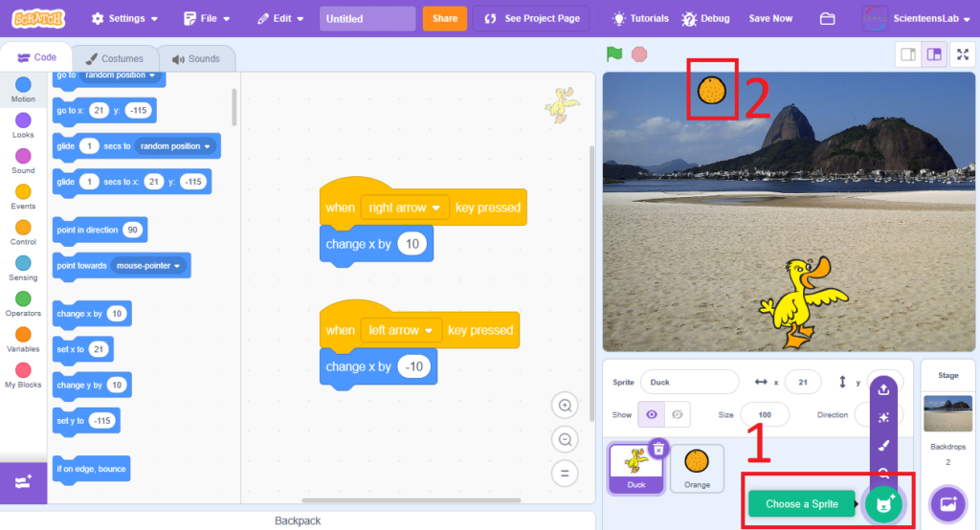The width and height of the screenshot is (980, 530).
Task: Switch to small stage layout
Action: click(x=907, y=55)
